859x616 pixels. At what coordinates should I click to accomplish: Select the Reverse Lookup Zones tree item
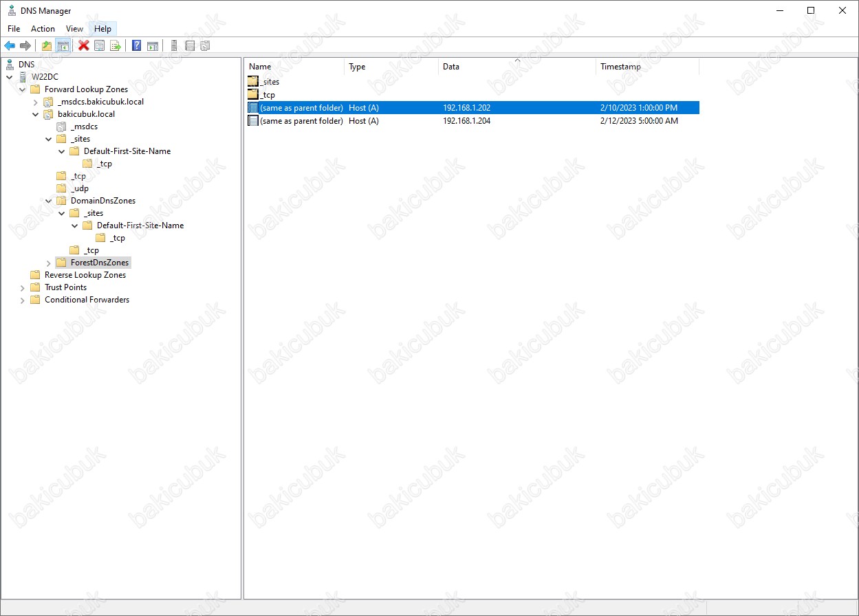click(85, 275)
